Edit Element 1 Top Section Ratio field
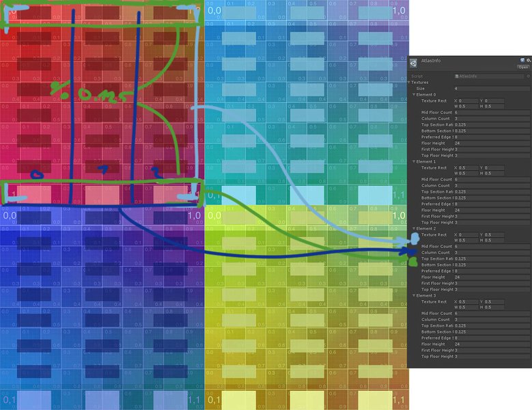The width and height of the screenshot is (532, 410). 492,192
